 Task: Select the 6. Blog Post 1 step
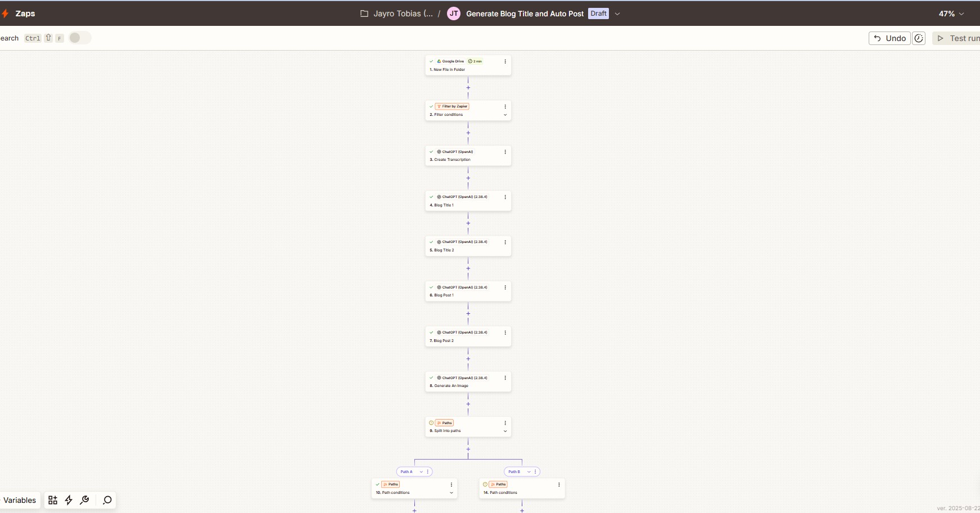pos(468,291)
